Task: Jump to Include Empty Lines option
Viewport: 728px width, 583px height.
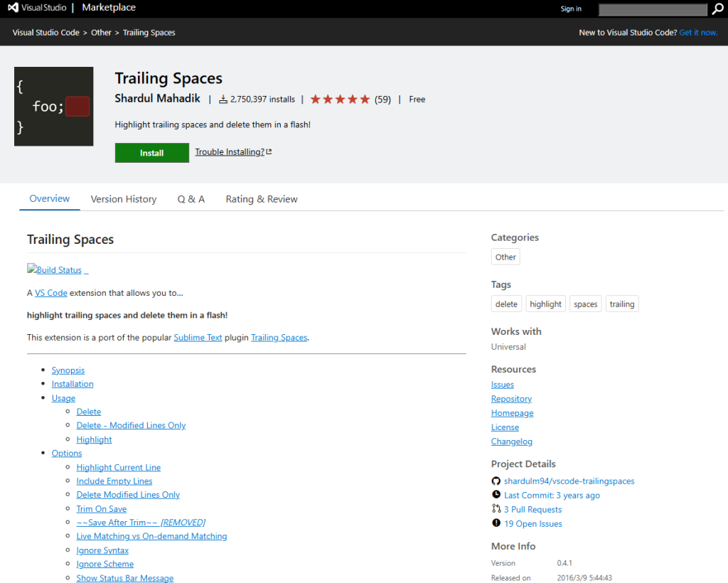Action: (x=114, y=481)
